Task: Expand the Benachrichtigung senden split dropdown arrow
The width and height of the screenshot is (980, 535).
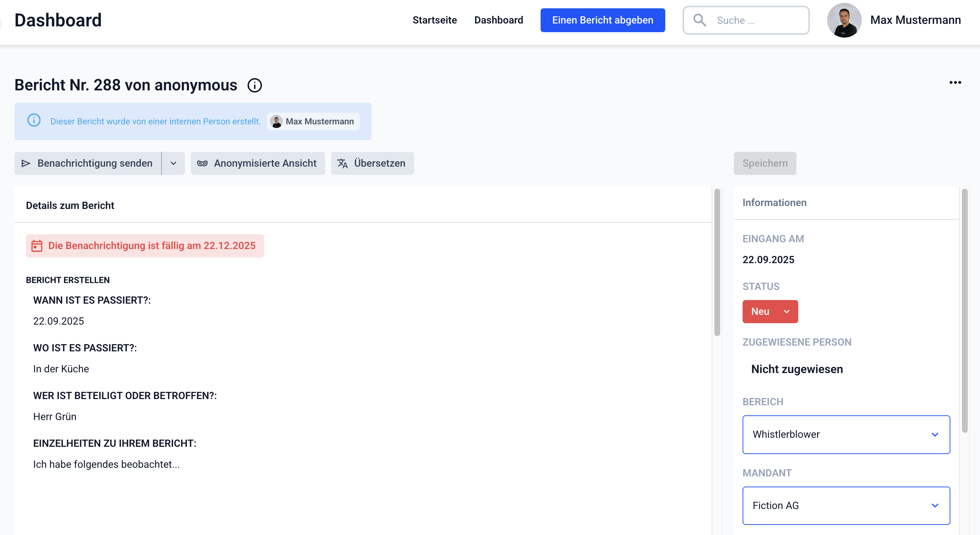Action: (x=173, y=164)
